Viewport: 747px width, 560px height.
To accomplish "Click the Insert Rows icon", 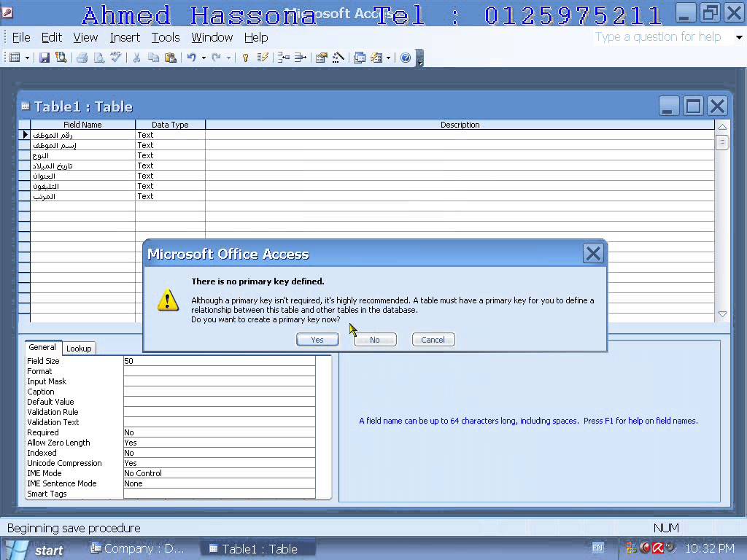I will tap(284, 58).
